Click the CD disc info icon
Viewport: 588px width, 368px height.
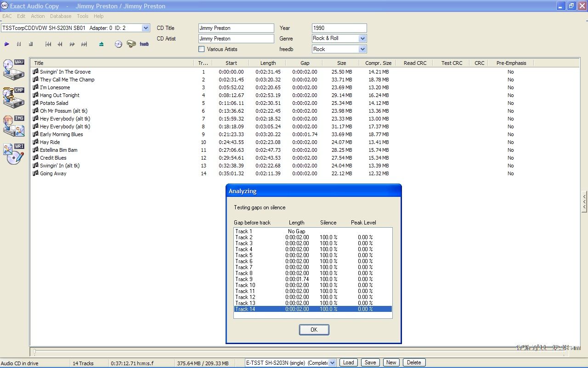tap(119, 44)
